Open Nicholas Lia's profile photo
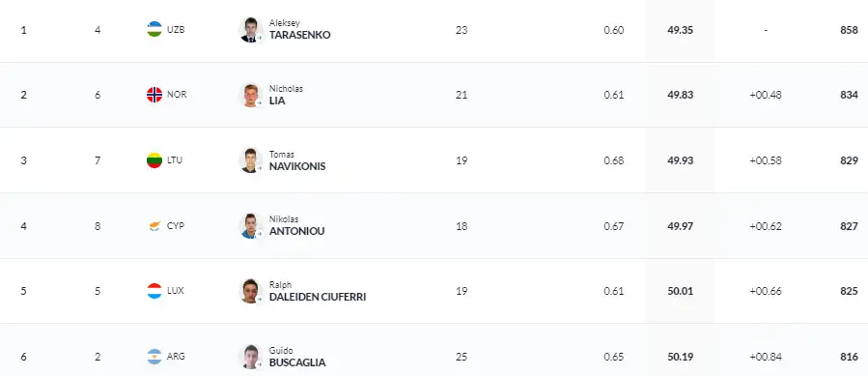868x376 pixels. (251, 95)
